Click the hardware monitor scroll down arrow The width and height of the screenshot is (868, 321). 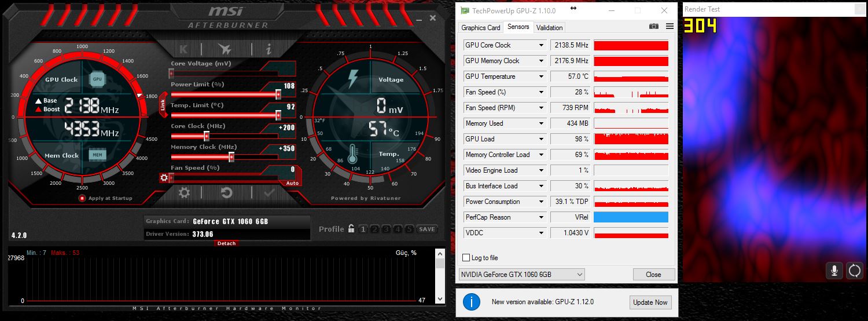[x=440, y=299]
